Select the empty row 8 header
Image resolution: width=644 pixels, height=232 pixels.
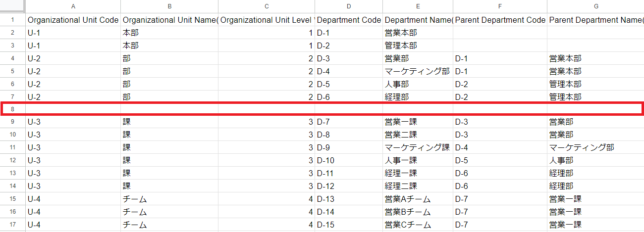pyautogui.click(x=13, y=109)
